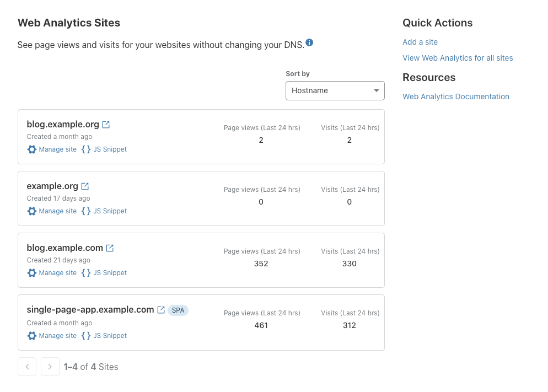Click JS Snippet braces icon for single-page-app.example.com
The width and height of the screenshot is (548, 392).
pos(86,336)
